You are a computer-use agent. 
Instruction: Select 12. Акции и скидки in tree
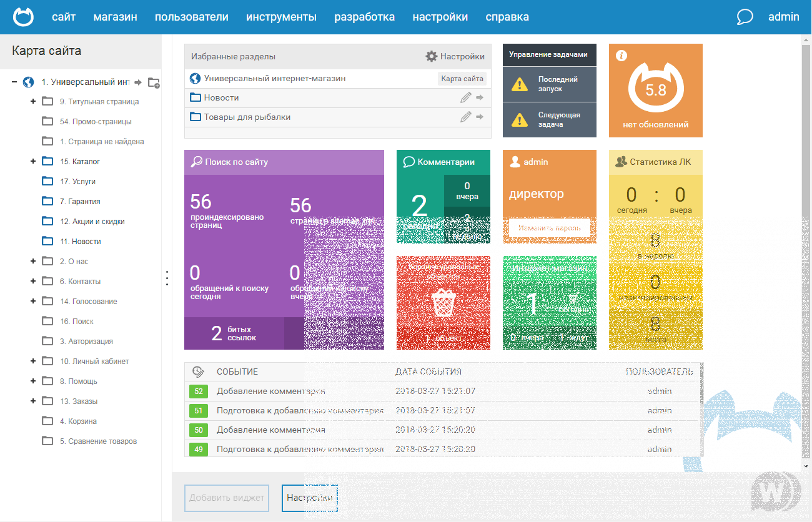pos(92,222)
